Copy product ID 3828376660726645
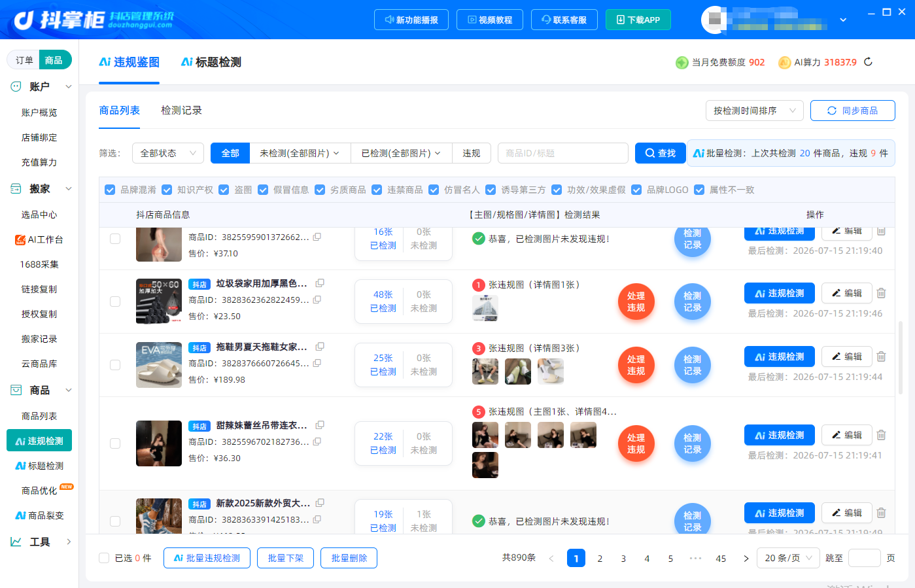The image size is (915, 588). pos(317,363)
